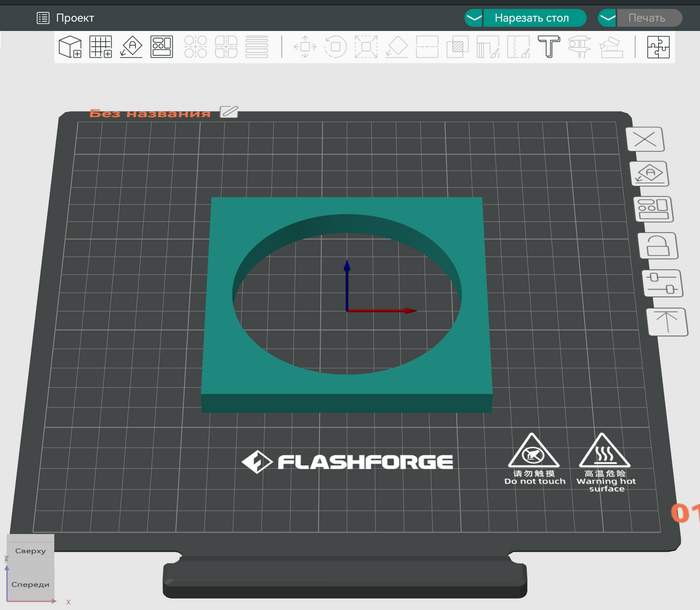Select the Cut tool
700x610 pixels.
pyautogui.click(x=427, y=47)
